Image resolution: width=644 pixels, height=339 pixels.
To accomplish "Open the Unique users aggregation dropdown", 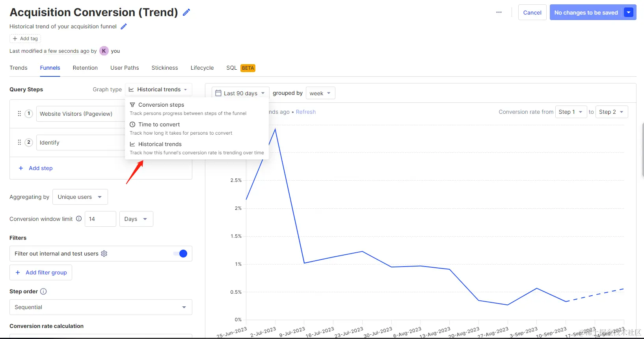I will (80, 197).
